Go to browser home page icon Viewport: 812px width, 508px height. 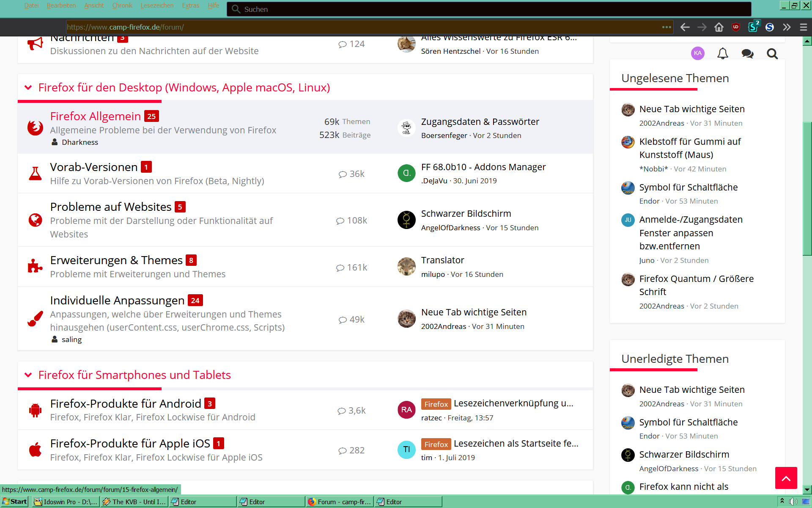(x=719, y=27)
